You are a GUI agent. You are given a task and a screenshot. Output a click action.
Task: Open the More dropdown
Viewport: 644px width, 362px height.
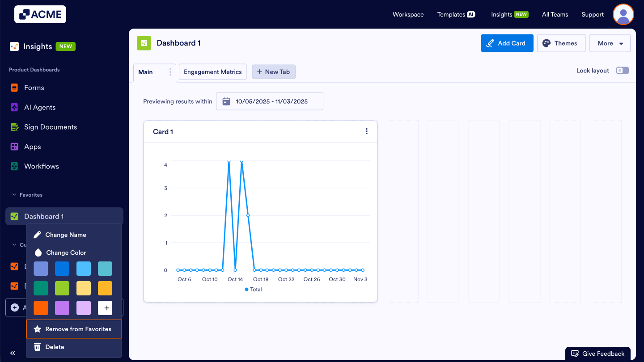[x=610, y=43]
